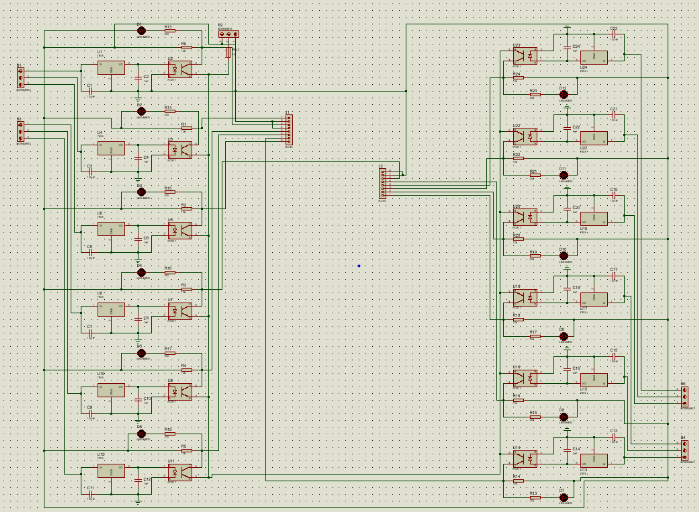This screenshot has width=699, height=512.
Task: Select LED D10 on the right side
Action: (563, 256)
